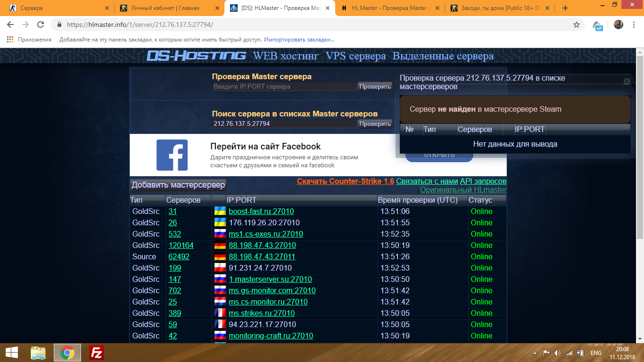Open the Chrome three-dot menu

pyautogui.click(x=633, y=25)
